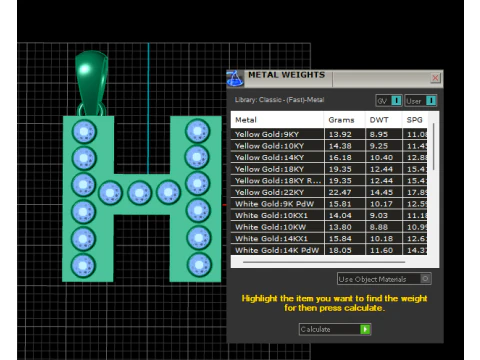This screenshot has width=480, height=360.
Task: Click the Calculate button
Action: click(335, 329)
